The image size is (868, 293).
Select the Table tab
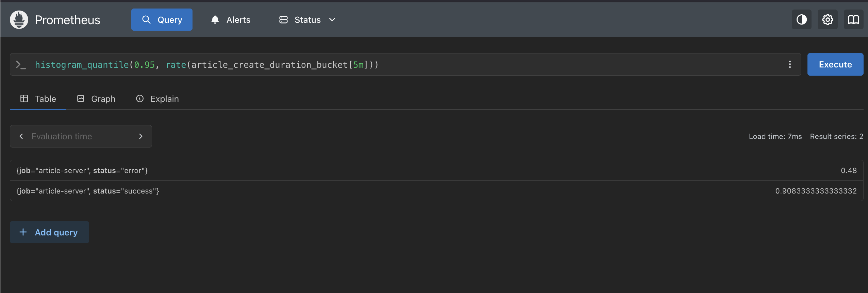[x=38, y=99]
